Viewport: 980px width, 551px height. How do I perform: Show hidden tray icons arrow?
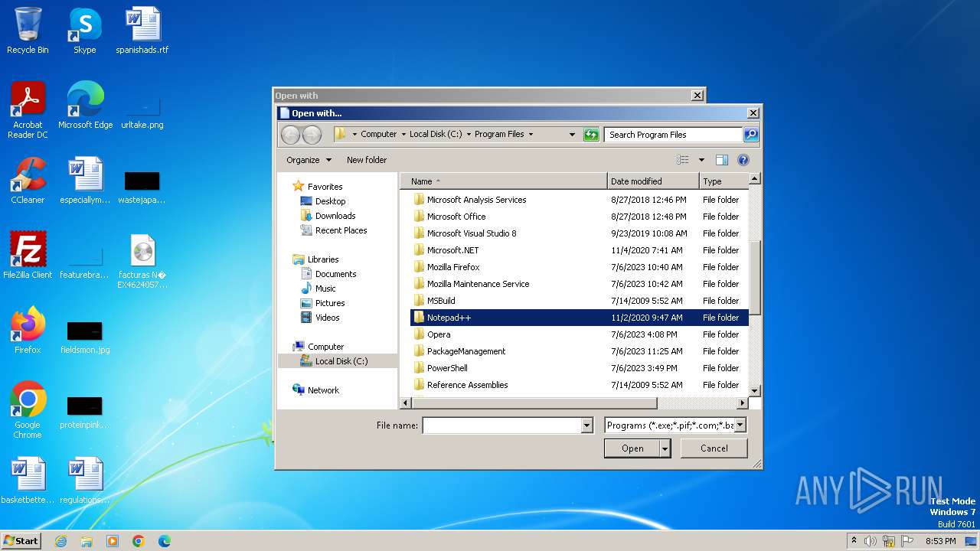[x=854, y=541]
